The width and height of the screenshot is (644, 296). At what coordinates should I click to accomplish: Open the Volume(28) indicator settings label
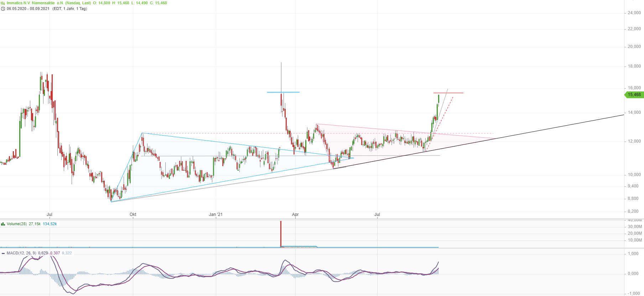click(x=16, y=224)
